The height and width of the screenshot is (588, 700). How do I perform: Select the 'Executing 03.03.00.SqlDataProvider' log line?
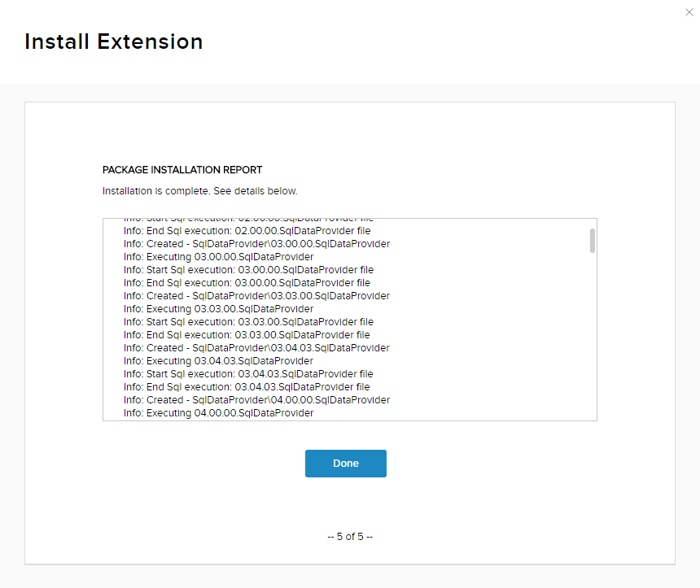click(x=218, y=309)
